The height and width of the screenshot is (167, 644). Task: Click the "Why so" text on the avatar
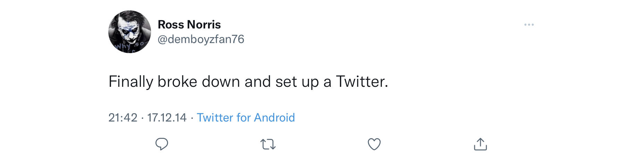(129, 45)
